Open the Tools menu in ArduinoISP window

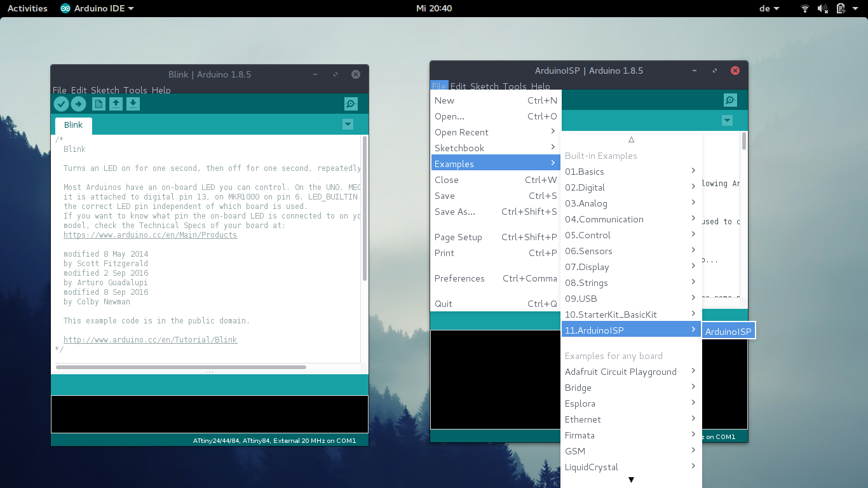click(x=515, y=86)
